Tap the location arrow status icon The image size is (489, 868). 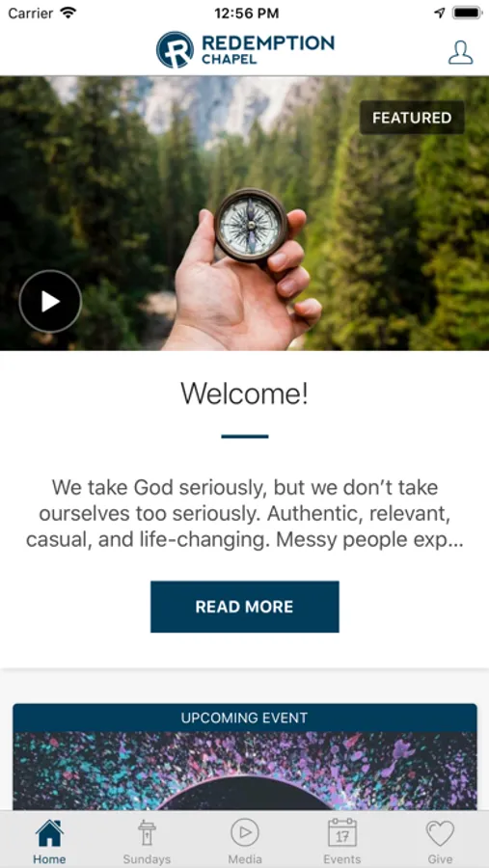pos(440,13)
